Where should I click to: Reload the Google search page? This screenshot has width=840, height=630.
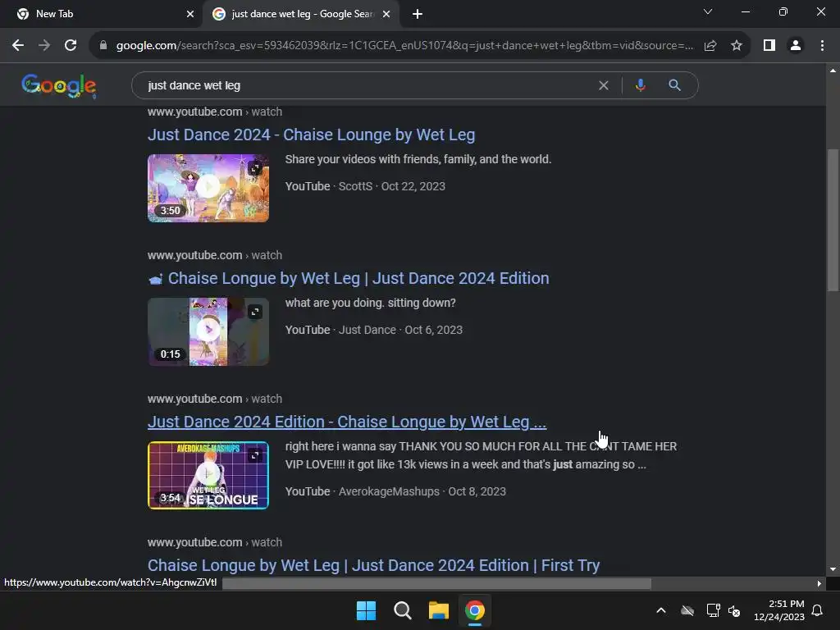pyautogui.click(x=71, y=46)
